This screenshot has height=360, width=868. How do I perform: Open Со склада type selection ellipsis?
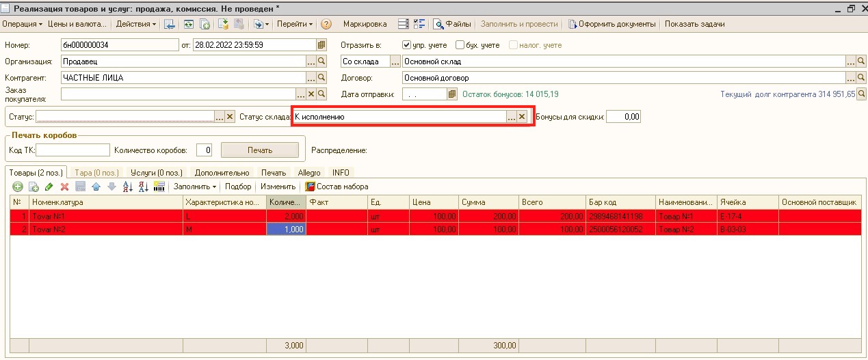[395, 61]
